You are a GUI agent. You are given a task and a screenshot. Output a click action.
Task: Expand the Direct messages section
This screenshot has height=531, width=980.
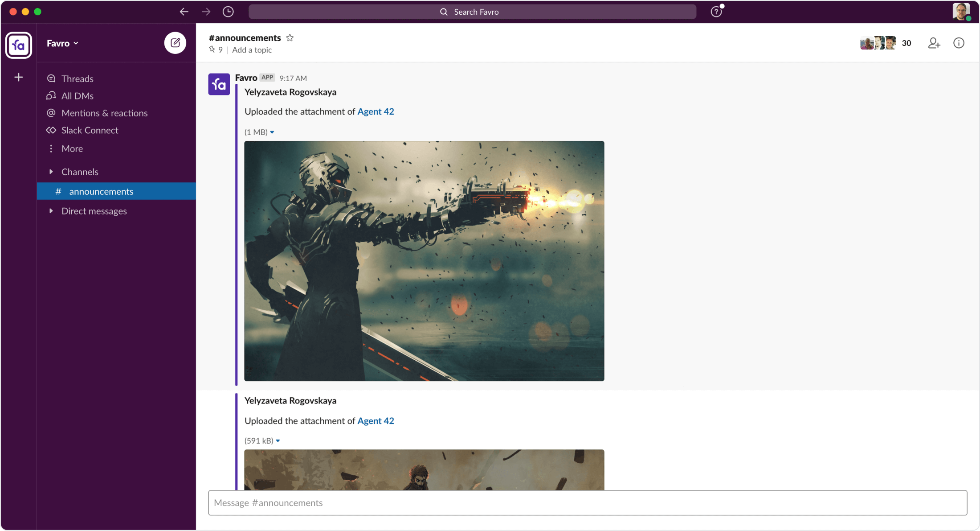[50, 211]
